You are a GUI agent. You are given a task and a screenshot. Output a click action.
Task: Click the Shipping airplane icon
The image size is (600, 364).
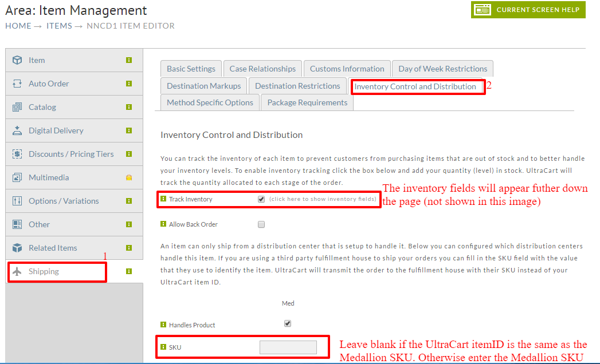point(17,271)
